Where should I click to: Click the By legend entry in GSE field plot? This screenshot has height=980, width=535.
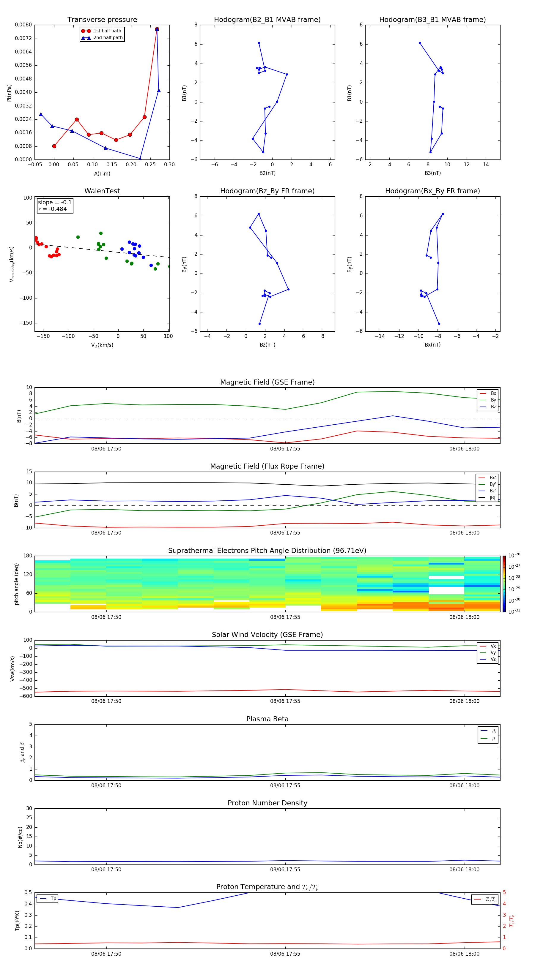488,400
